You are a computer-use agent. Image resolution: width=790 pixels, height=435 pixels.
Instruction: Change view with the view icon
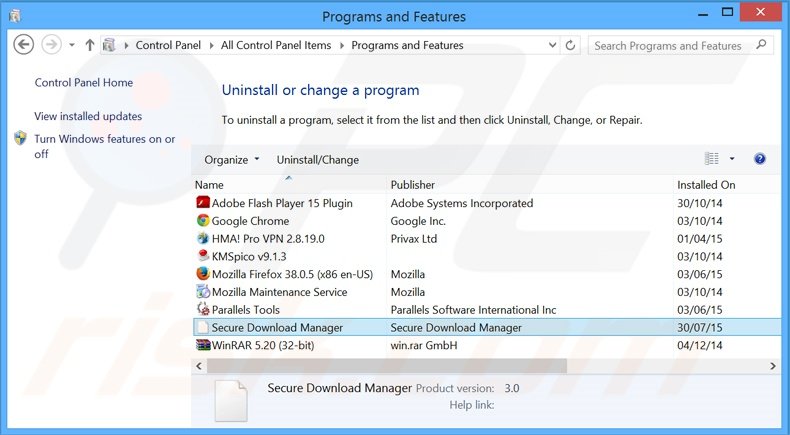(712, 159)
